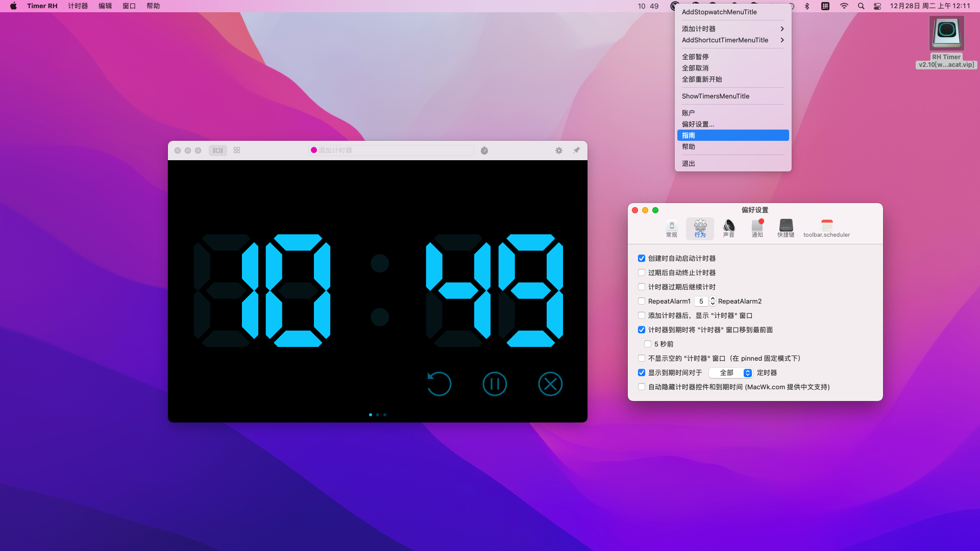Open the 声音 preferences tab
The image size is (980, 551).
pyautogui.click(x=729, y=229)
